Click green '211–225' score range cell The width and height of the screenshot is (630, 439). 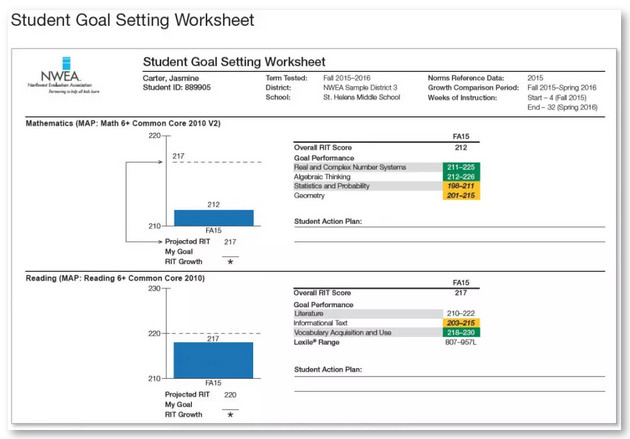[x=461, y=167]
